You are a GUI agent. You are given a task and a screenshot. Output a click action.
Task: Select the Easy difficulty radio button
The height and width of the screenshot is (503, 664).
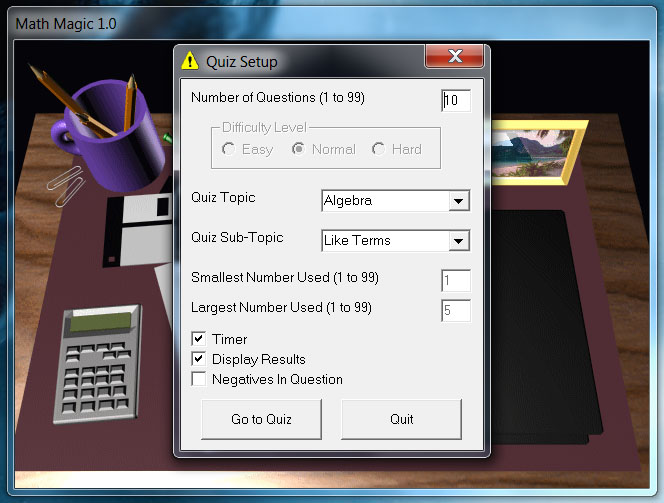(229, 149)
